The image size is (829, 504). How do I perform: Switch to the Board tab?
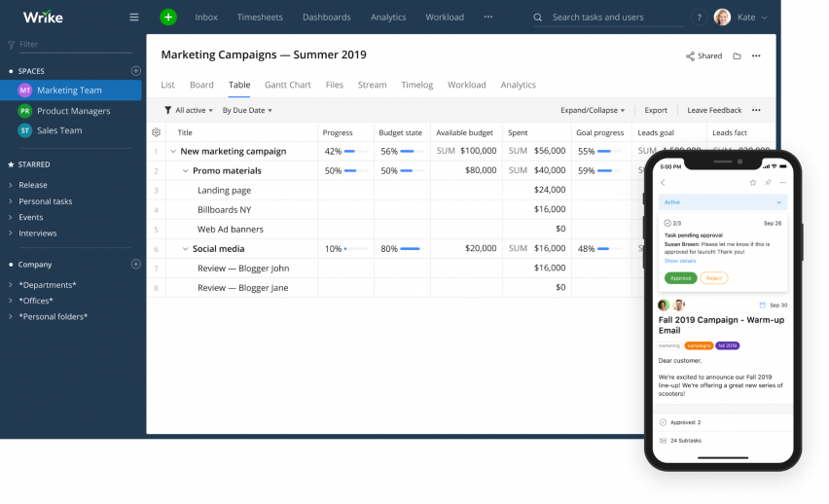[x=201, y=85]
